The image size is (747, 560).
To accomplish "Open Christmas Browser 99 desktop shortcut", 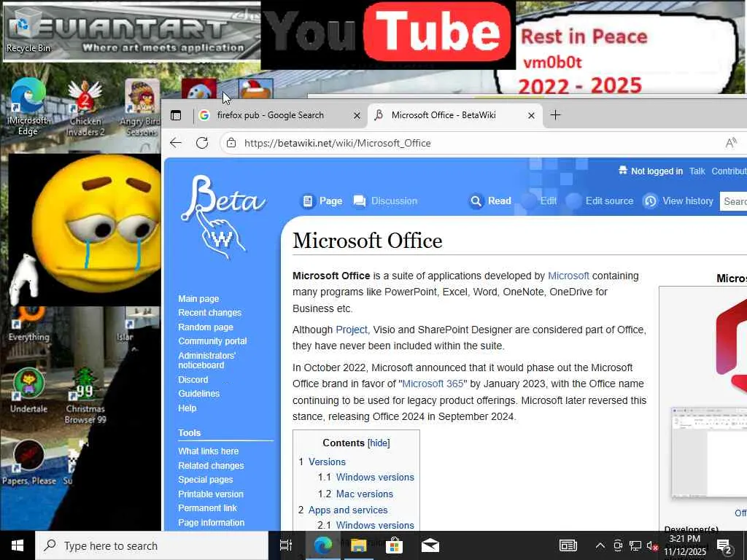I will (x=85, y=396).
